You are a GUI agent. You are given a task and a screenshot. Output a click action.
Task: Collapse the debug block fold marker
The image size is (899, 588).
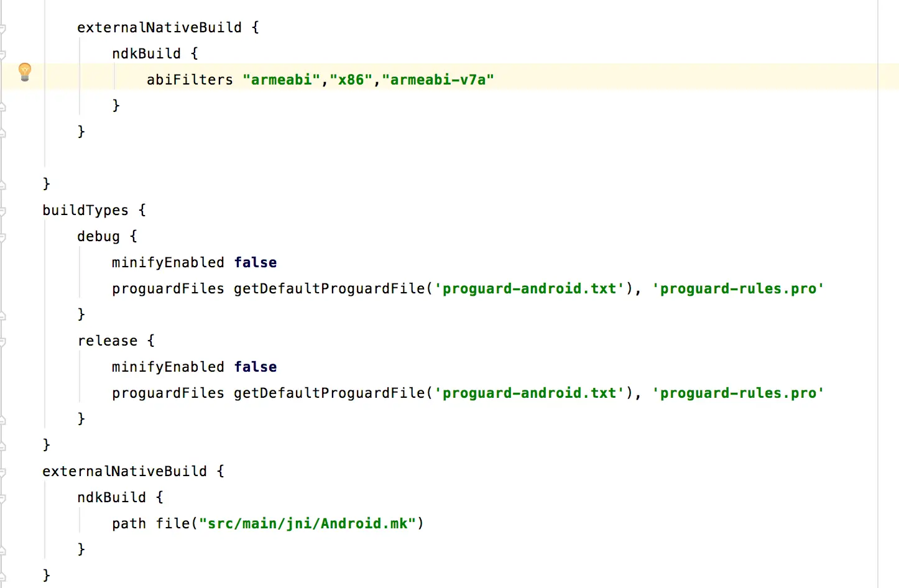tap(2, 237)
